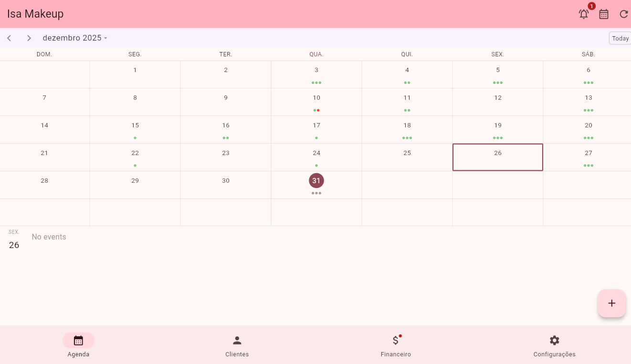Pick Monday 15 in the calendar
Image resolution: width=631 pixels, height=364 pixels.
coord(135,129)
